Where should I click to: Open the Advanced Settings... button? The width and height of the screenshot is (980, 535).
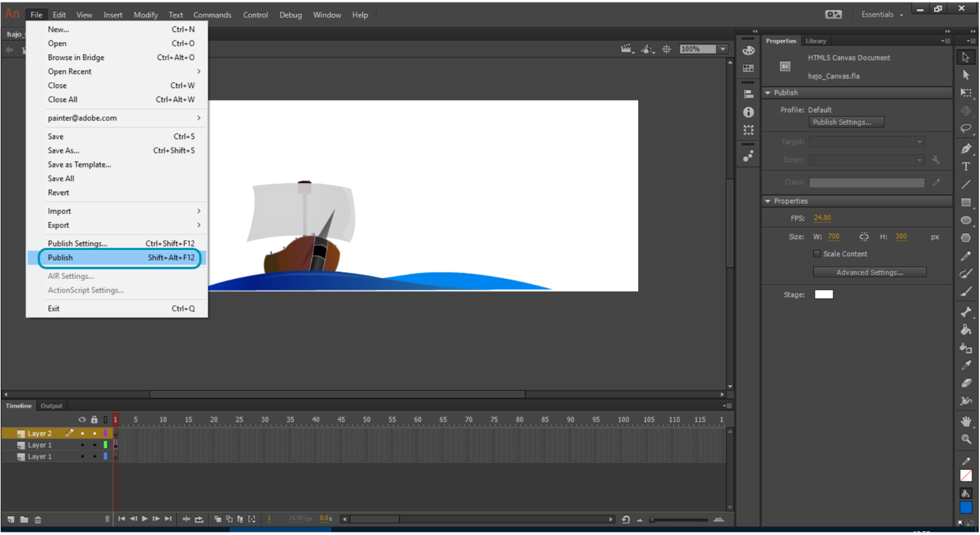[x=869, y=273]
